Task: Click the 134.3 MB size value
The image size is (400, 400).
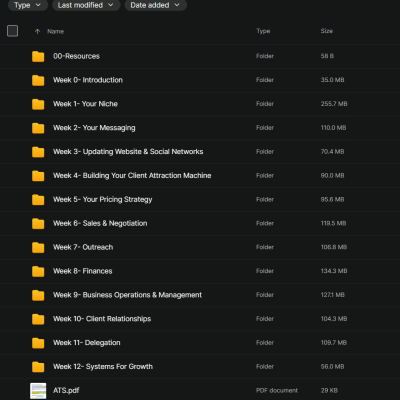Action: pyautogui.click(x=334, y=271)
